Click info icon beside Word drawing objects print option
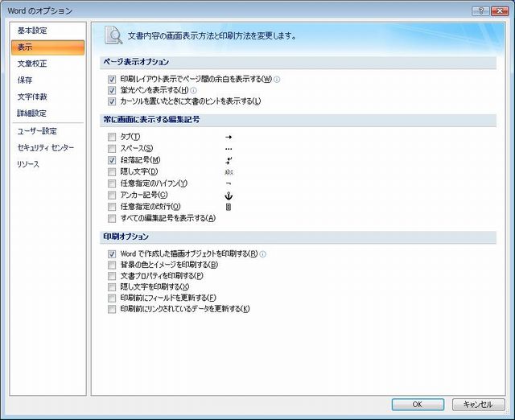The image size is (515, 420). click(263, 253)
